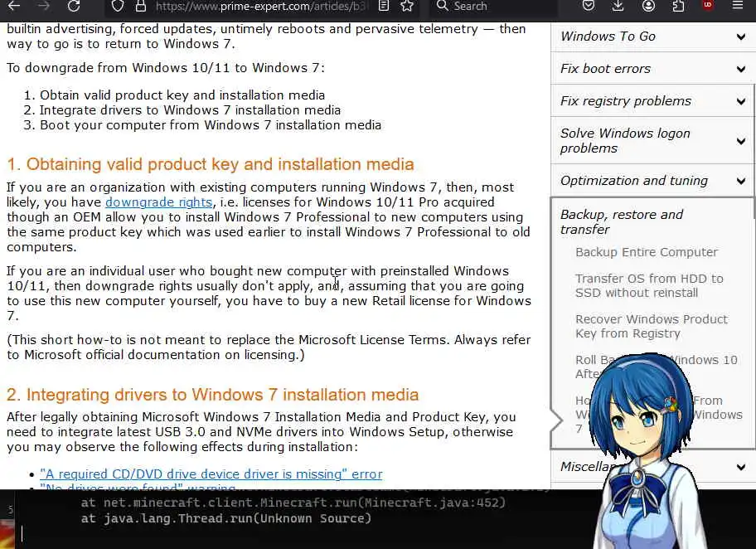Open the Pocket save icon
Image resolution: width=756 pixels, height=549 pixels.
point(589,6)
